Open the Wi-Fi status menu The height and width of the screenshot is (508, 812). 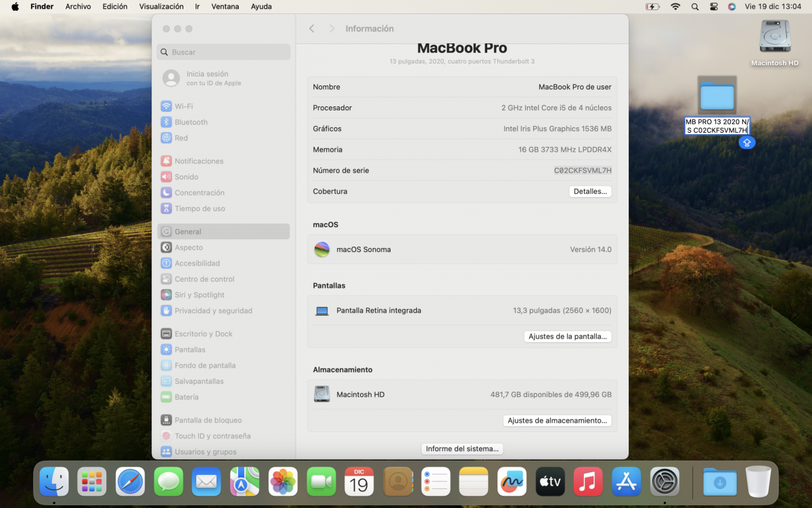(x=675, y=7)
